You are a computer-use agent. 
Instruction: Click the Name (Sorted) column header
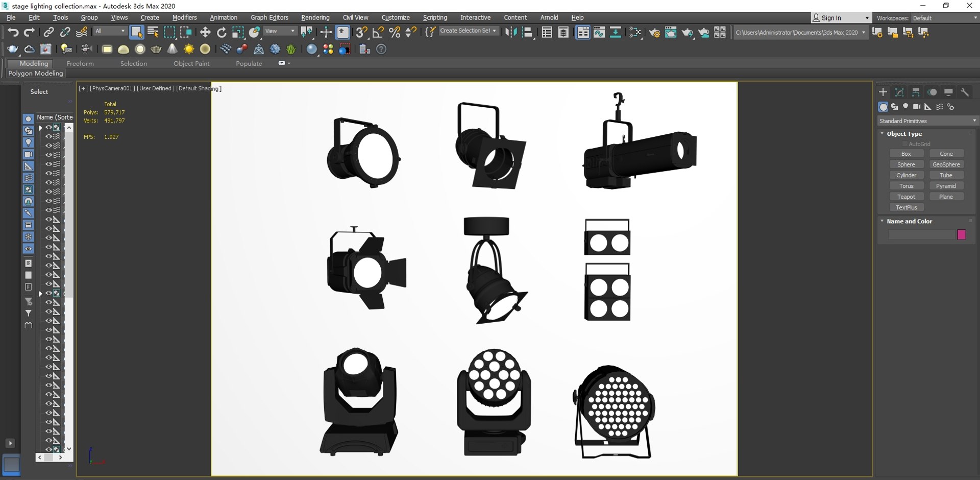click(x=55, y=117)
